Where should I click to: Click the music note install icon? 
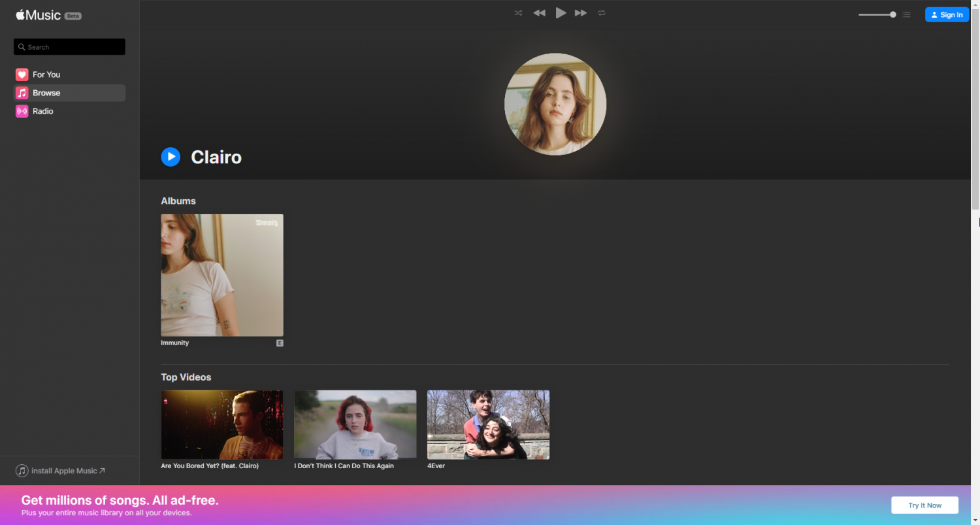click(x=22, y=471)
